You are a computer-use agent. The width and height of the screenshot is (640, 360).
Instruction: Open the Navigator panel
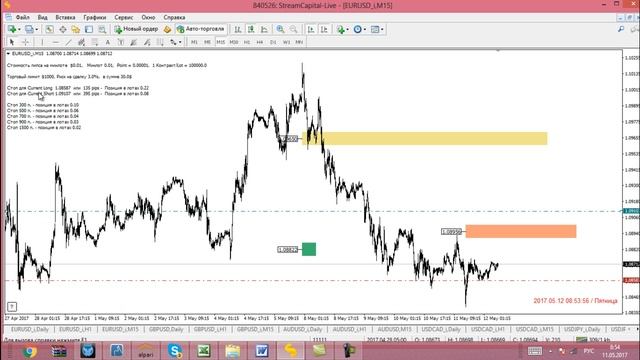(x=76, y=29)
